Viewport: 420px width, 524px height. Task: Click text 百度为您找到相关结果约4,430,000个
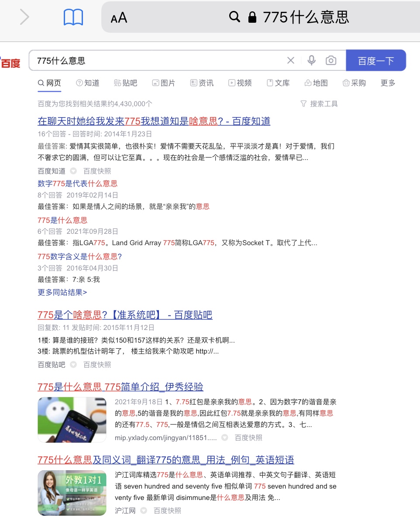click(x=95, y=104)
